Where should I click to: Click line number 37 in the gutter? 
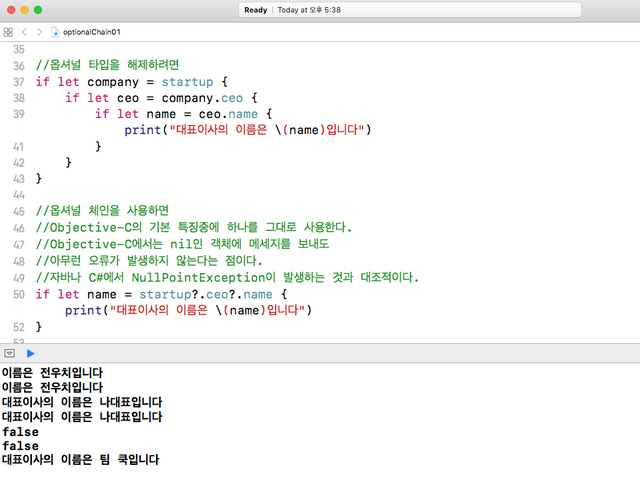click(19, 82)
